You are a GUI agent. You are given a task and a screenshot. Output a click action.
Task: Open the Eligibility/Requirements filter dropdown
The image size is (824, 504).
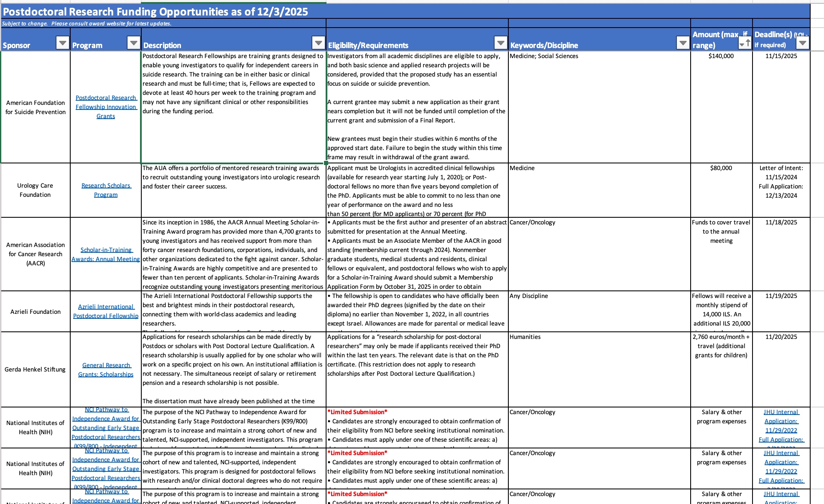[500, 43]
